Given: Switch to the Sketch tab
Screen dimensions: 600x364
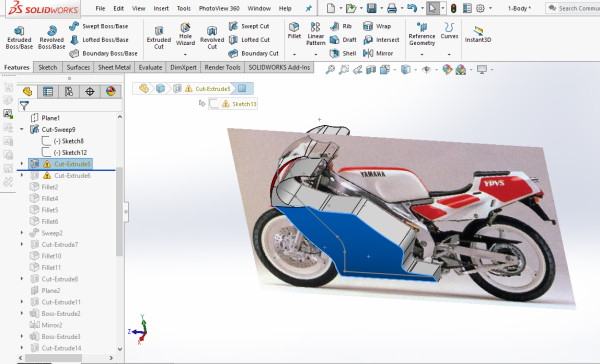Looking at the screenshot, I should [x=47, y=67].
